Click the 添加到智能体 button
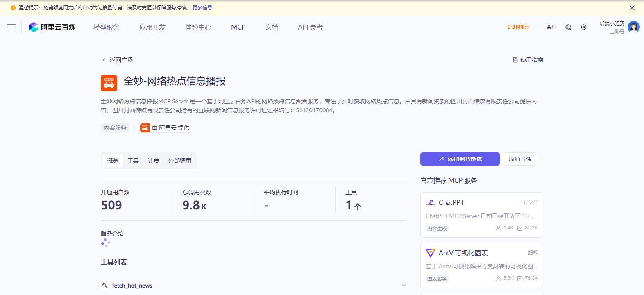 coord(460,159)
